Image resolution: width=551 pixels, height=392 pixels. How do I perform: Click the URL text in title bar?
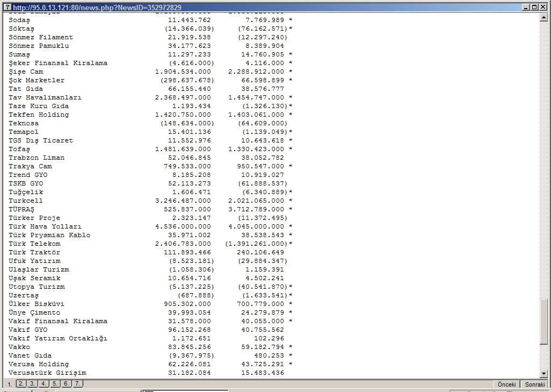coord(97,8)
